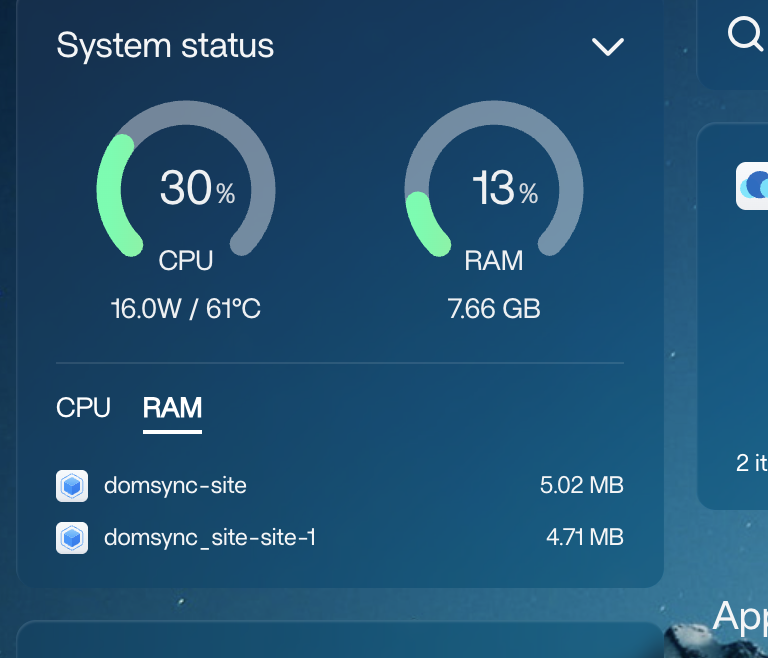
Task: Open the blue cloud app icon
Action: coord(752,186)
